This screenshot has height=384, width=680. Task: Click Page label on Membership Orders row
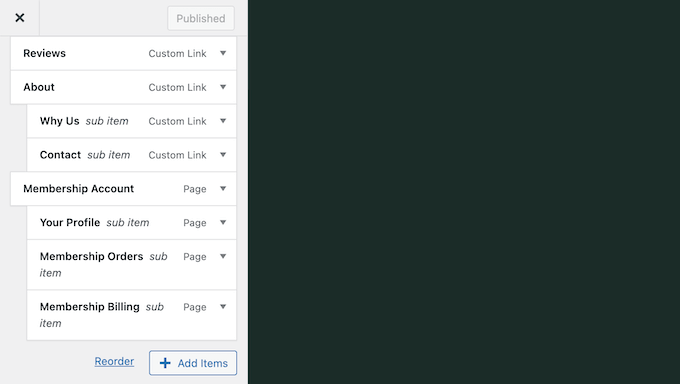pyautogui.click(x=195, y=256)
